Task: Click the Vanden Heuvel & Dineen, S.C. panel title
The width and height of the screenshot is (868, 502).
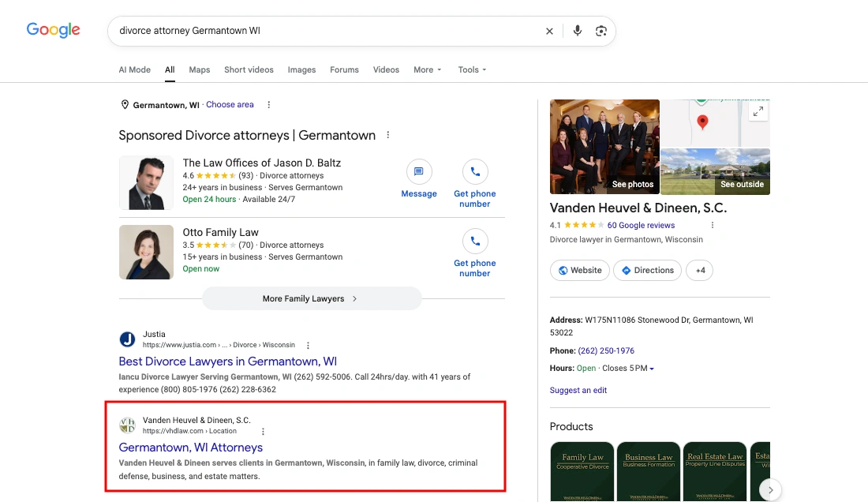Action: (x=638, y=208)
